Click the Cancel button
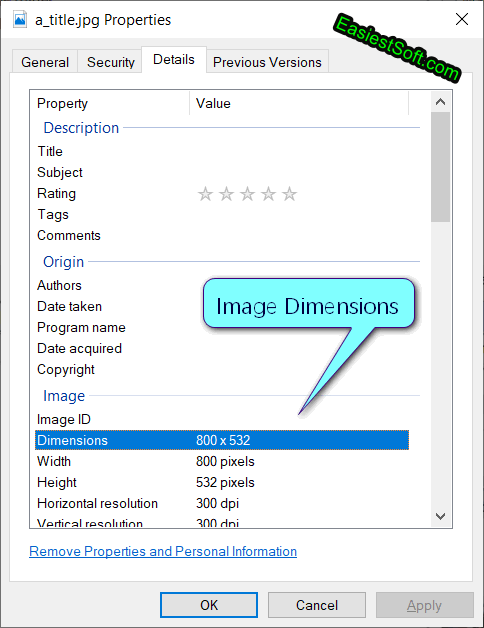The height and width of the screenshot is (628, 484). click(x=317, y=605)
